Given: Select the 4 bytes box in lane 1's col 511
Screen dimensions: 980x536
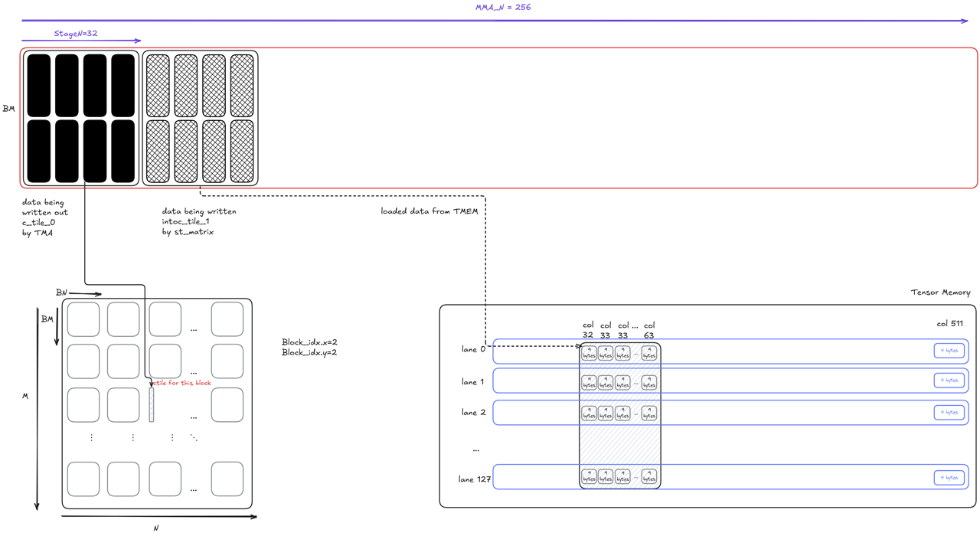Looking at the screenshot, I should click(949, 381).
